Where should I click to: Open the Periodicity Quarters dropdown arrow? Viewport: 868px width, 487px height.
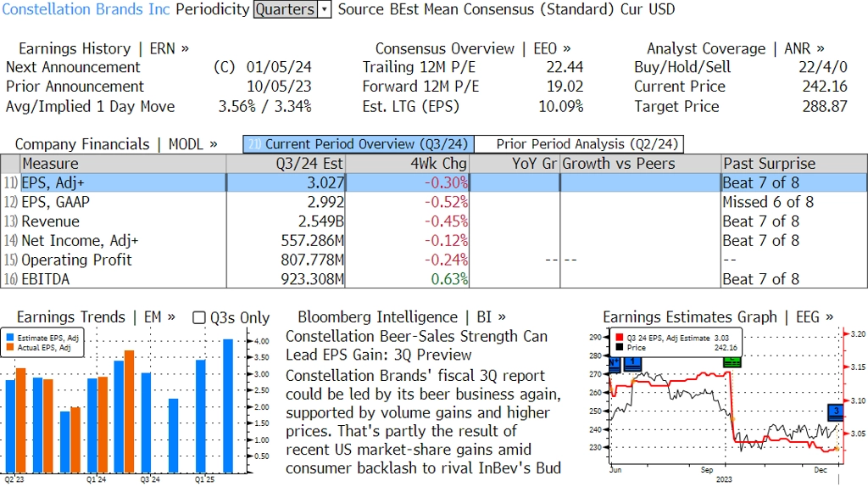pyautogui.click(x=325, y=9)
